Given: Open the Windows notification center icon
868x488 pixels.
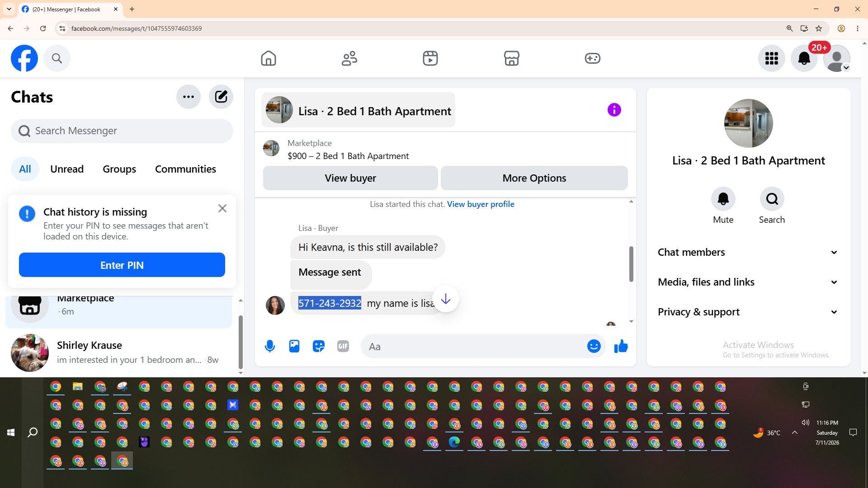Looking at the screenshot, I should [853, 432].
